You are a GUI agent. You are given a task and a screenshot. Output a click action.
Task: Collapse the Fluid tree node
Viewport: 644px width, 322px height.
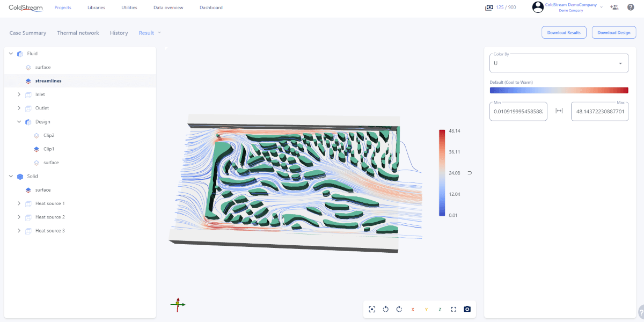pos(10,53)
